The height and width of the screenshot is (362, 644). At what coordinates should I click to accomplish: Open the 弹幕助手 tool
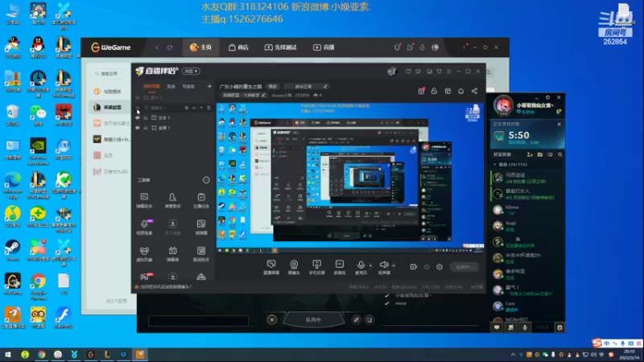click(x=144, y=200)
